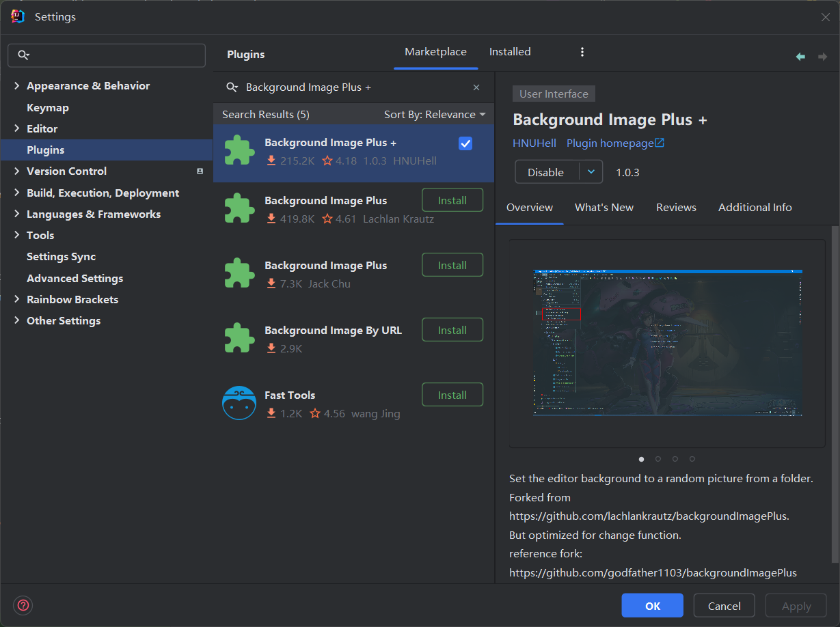Image resolution: width=840 pixels, height=627 pixels.
Task: Open the Plugin homepage link
Action: click(x=610, y=143)
